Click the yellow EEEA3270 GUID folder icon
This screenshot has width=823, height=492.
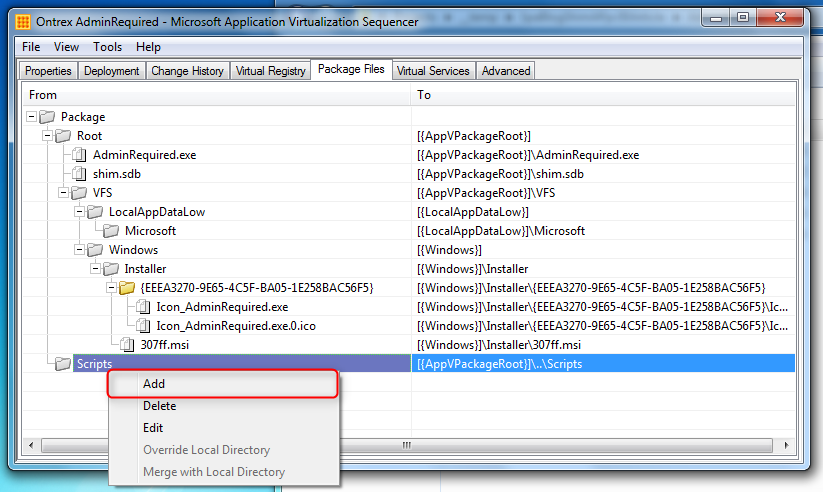(127, 288)
